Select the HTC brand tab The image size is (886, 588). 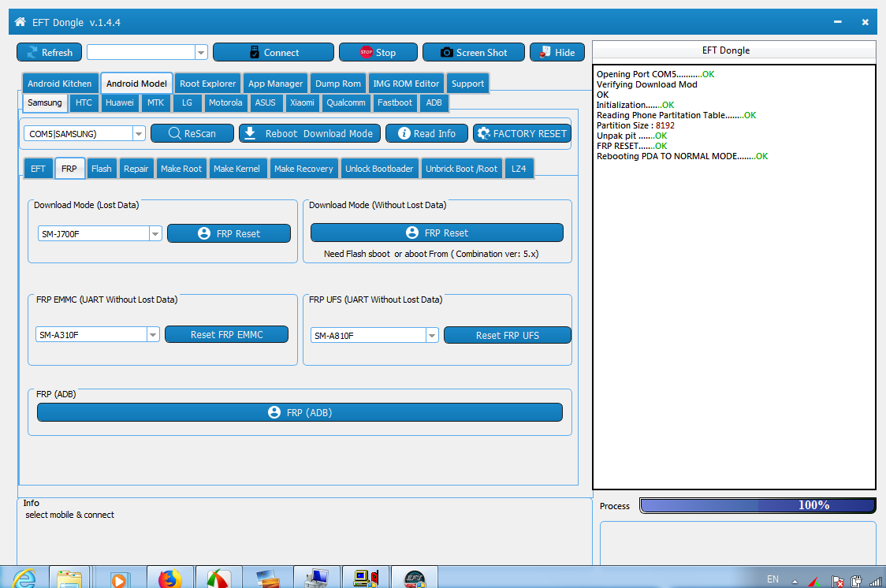click(84, 102)
